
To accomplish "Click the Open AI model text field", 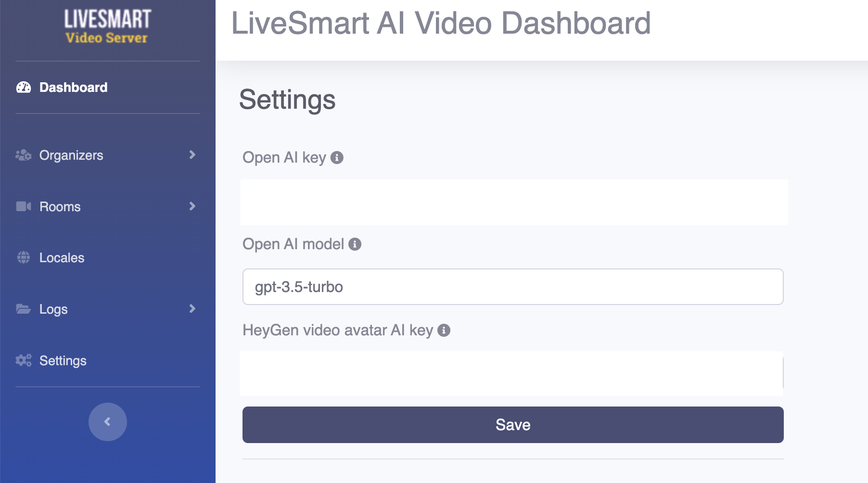I will click(513, 287).
